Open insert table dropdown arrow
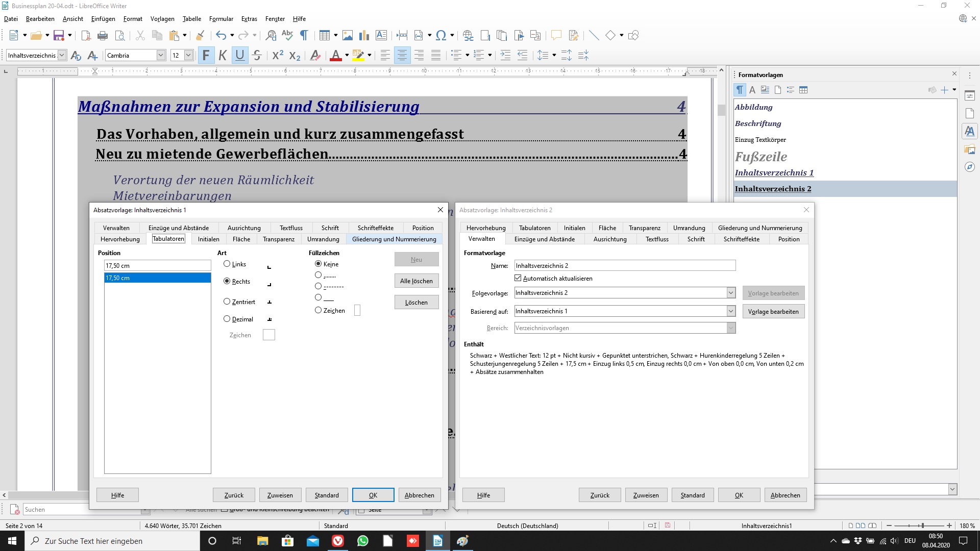This screenshot has height=551, width=980. coord(335,35)
